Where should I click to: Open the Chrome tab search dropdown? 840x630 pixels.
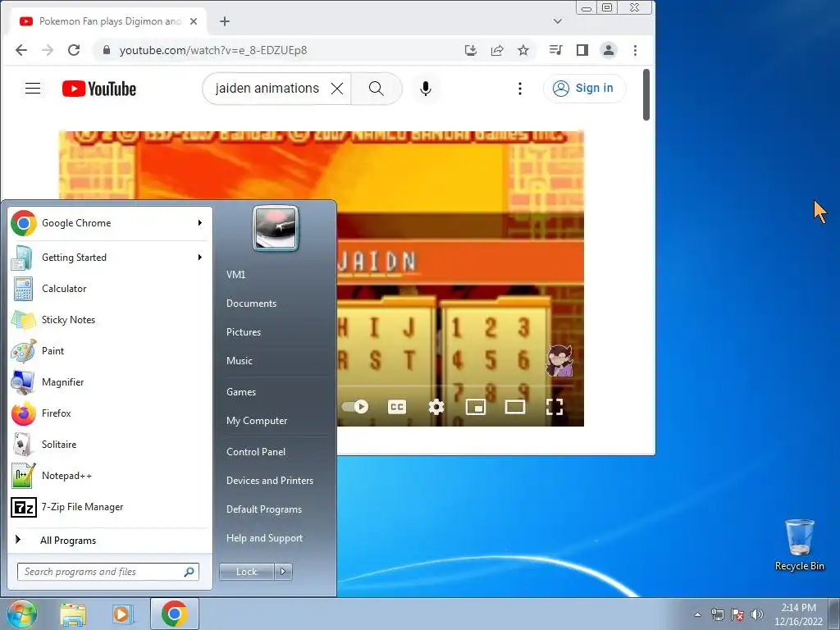click(558, 21)
